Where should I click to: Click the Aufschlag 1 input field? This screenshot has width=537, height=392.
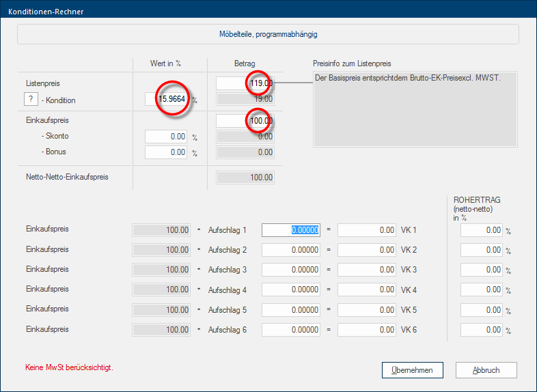pyautogui.click(x=291, y=230)
